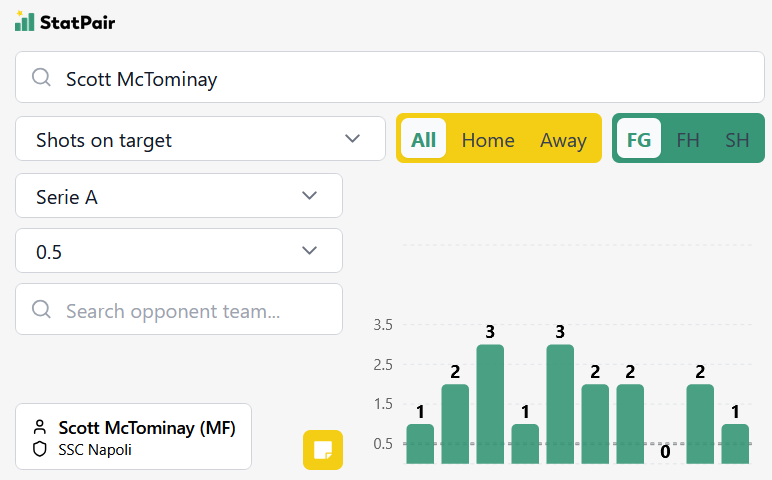Click the tallest bar labeled 3

(x=490, y=403)
